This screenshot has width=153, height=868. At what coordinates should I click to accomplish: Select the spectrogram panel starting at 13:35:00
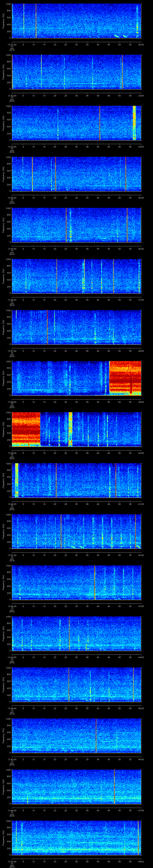76,225
